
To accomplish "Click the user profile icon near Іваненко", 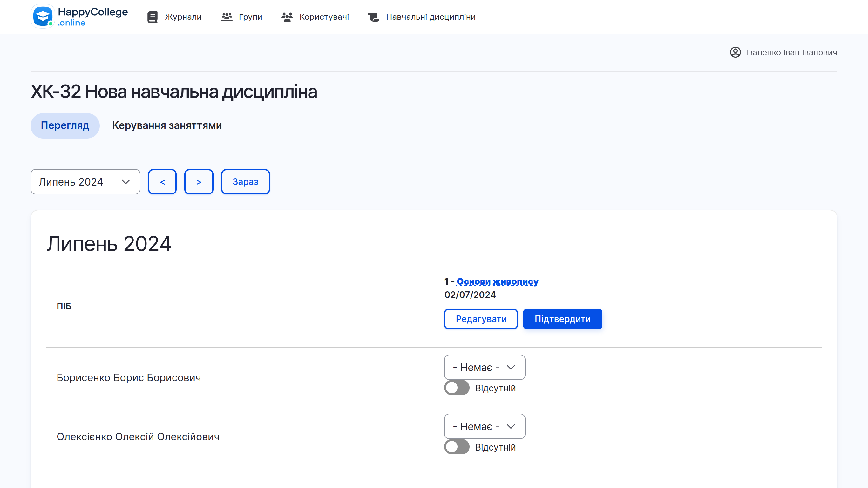I will point(735,52).
